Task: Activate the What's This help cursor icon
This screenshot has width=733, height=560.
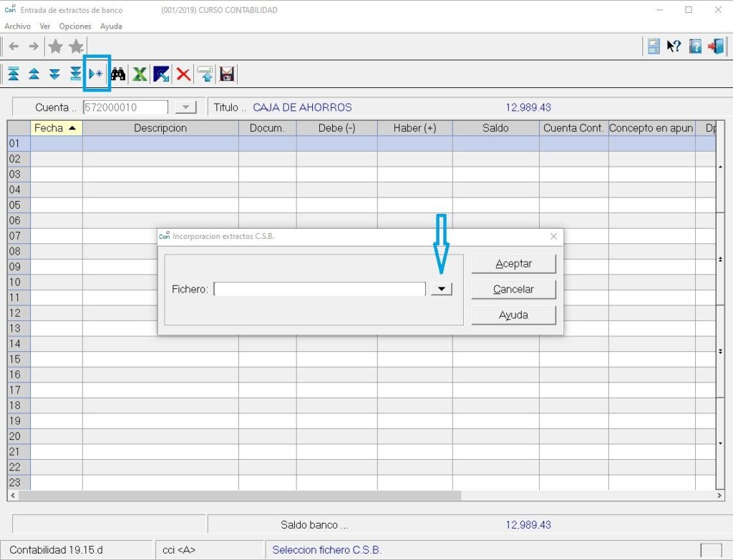Action: click(x=674, y=46)
